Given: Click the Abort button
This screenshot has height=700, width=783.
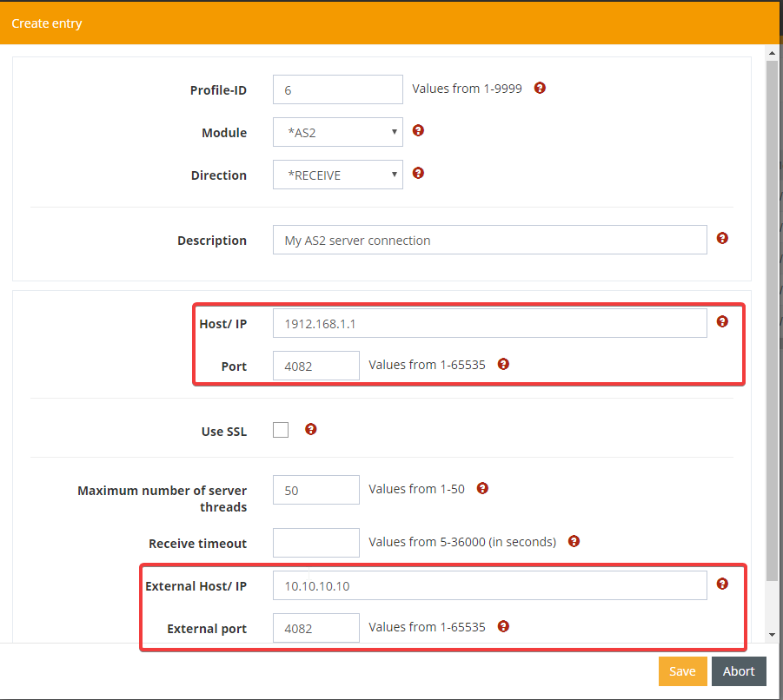Looking at the screenshot, I should click(x=739, y=671).
